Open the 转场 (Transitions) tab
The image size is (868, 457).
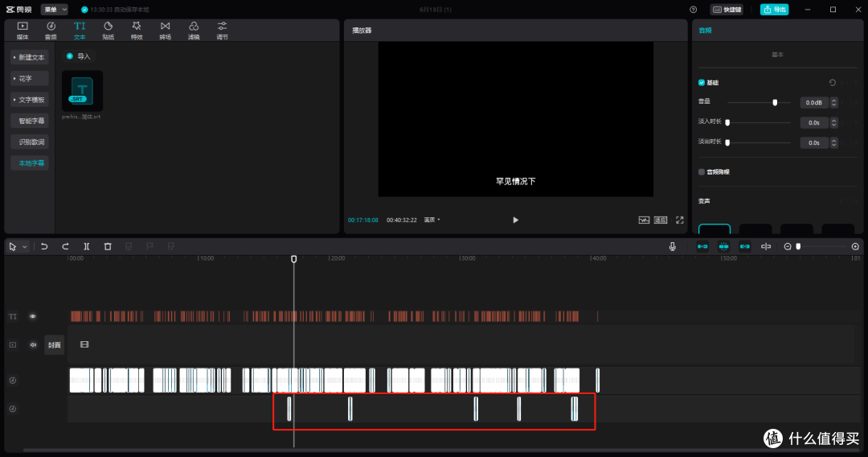click(165, 31)
